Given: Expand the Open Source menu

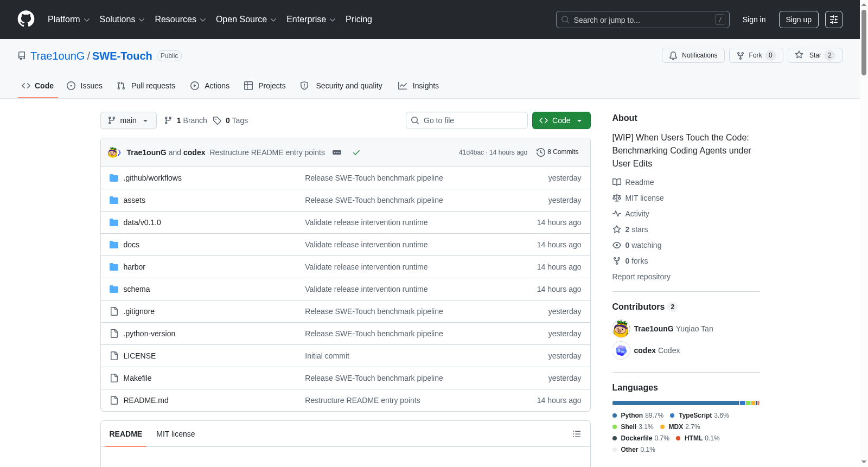Looking at the screenshot, I should click(246, 20).
